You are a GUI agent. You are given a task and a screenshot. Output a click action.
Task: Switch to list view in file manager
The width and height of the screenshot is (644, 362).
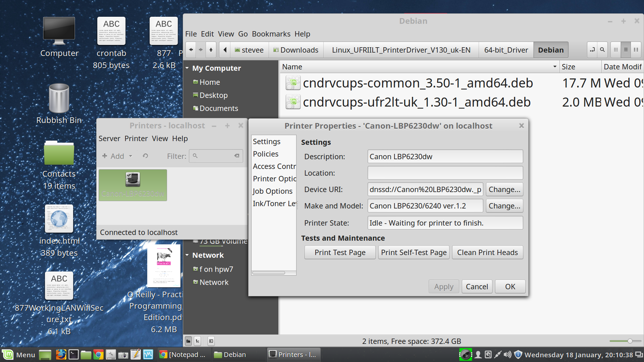tap(626, 50)
